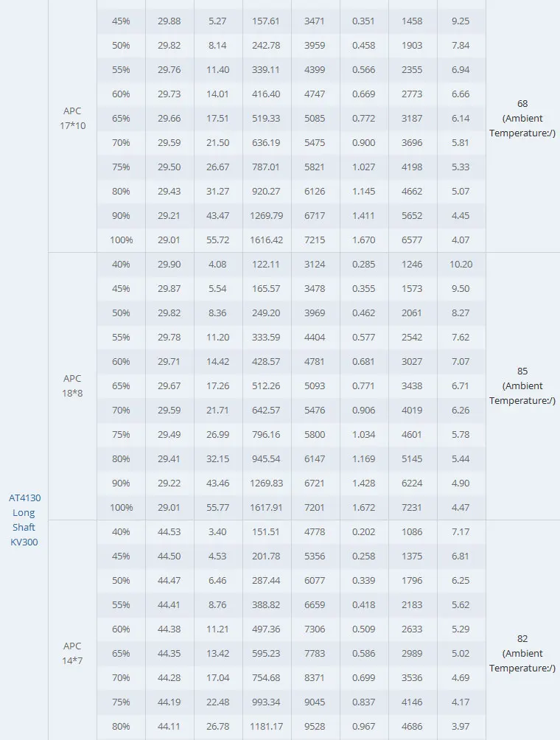
Task: Click the 1617.91 power value cell
Action: 267,507
